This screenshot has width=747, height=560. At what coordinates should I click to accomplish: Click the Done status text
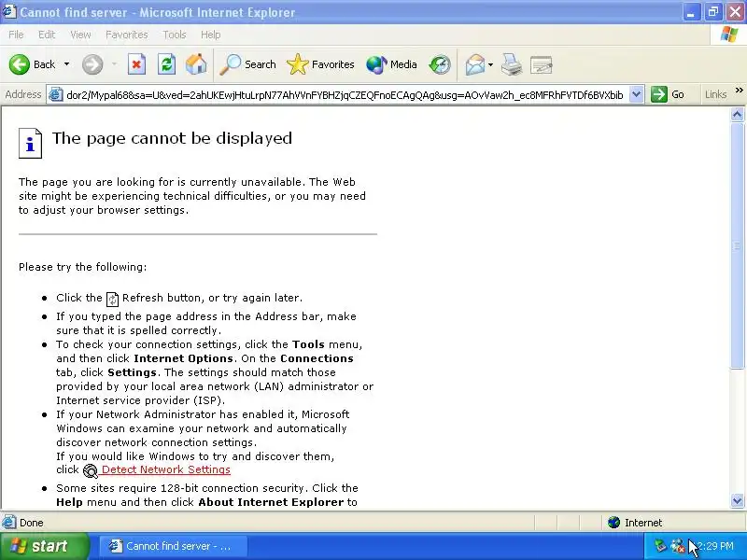coord(32,523)
